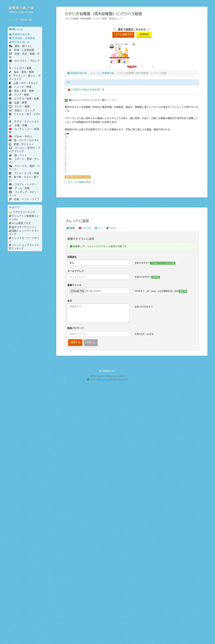This screenshot has width=215, height=644.
Task: Click the リセット button
Action: pyautogui.click(x=91, y=342)
